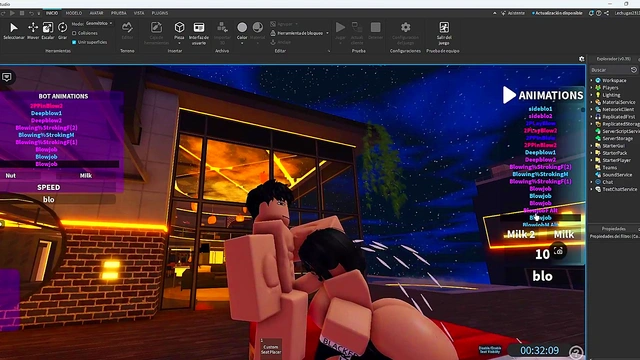
Task: Toggle the Colisiones checkbox
Action: point(74,33)
